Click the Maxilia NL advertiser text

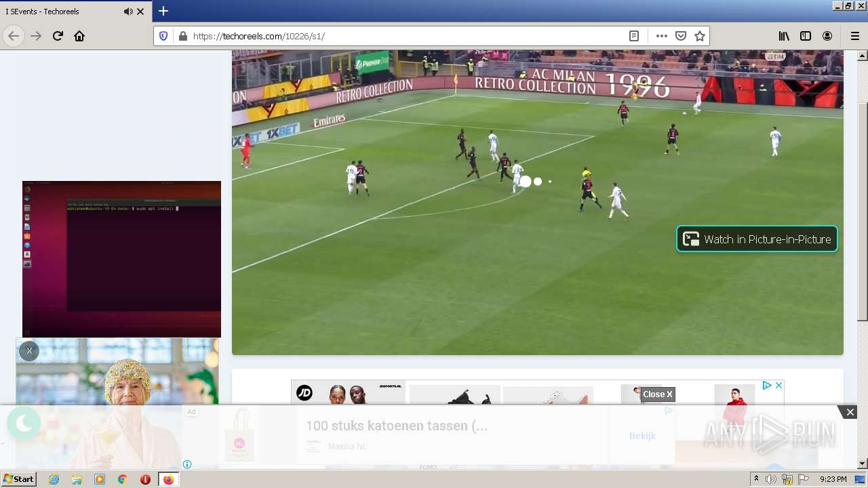pyautogui.click(x=347, y=447)
